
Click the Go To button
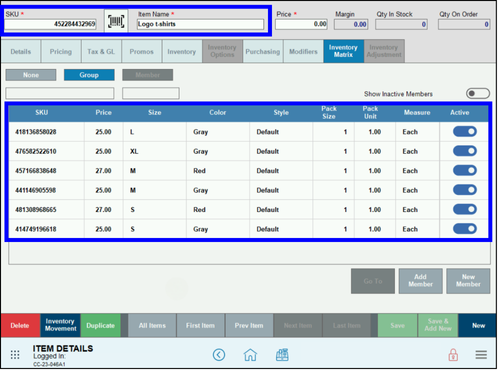click(x=373, y=281)
